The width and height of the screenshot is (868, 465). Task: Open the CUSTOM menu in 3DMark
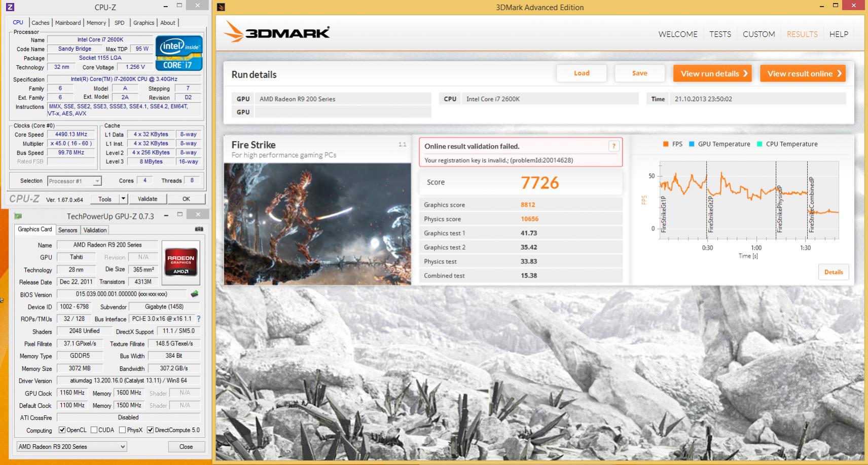click(x=758, y=34)
